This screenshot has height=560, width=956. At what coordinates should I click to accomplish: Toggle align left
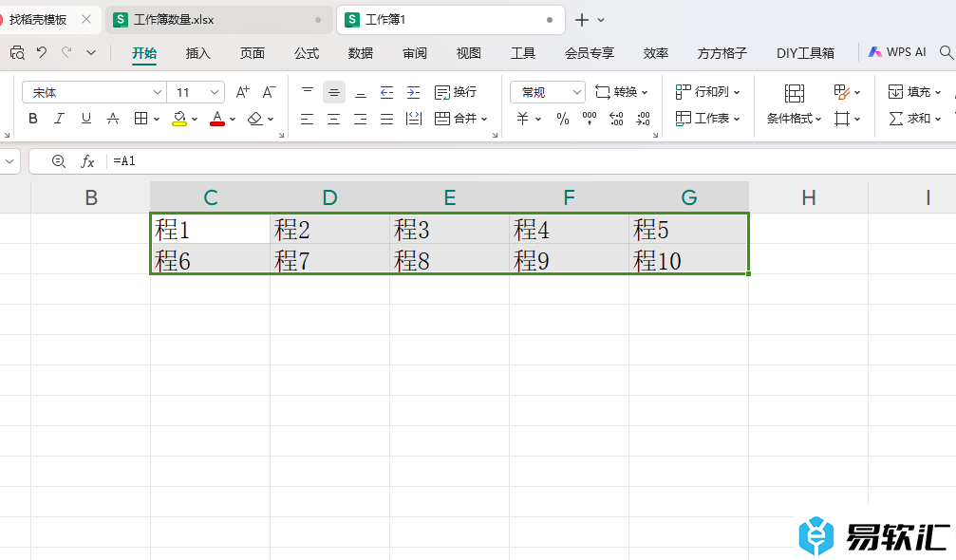click(308, 119)
